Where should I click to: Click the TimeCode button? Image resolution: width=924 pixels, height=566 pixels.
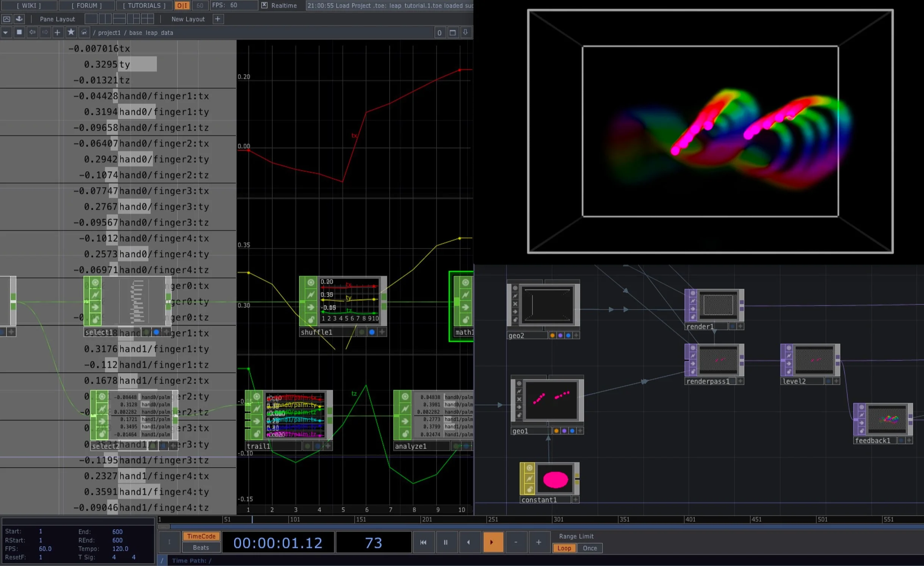point(201,536)
